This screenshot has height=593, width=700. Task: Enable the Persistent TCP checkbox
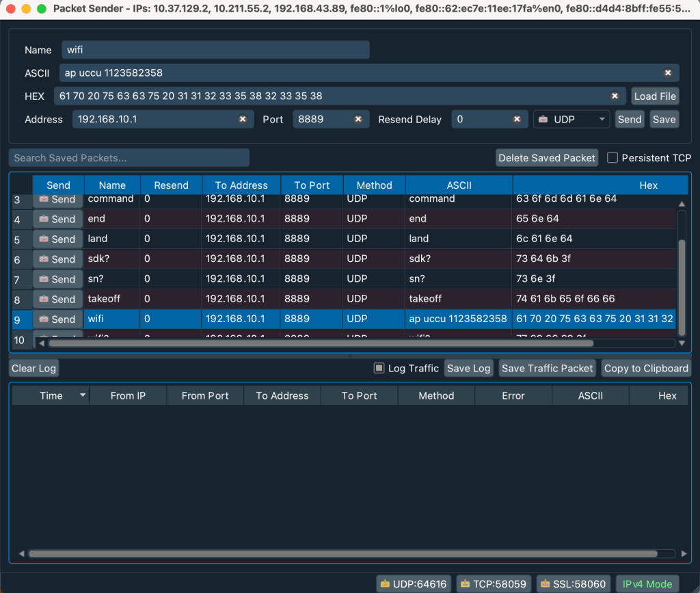pyautogui.click(x=612, y=158)
